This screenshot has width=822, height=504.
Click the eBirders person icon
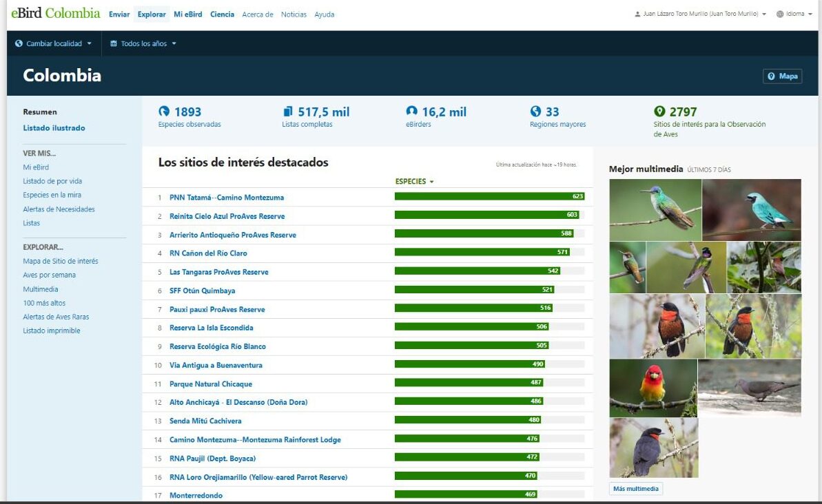tap(412, 112)
